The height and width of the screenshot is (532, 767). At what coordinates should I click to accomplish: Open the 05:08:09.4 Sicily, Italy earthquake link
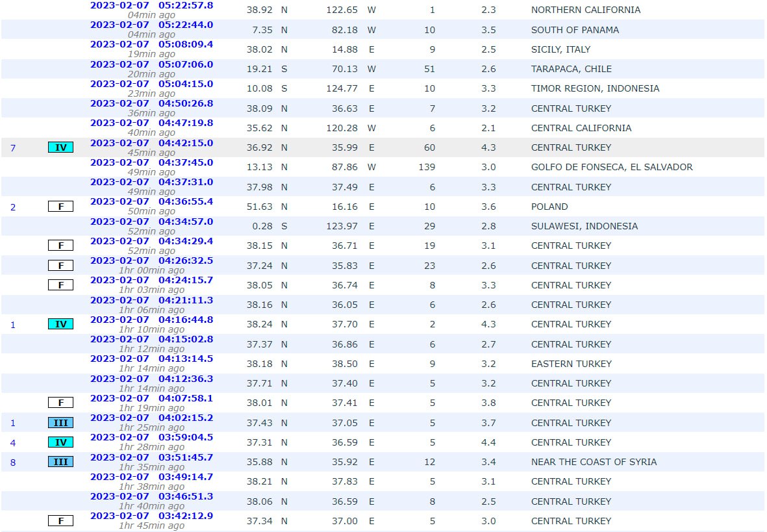(151, 44)
